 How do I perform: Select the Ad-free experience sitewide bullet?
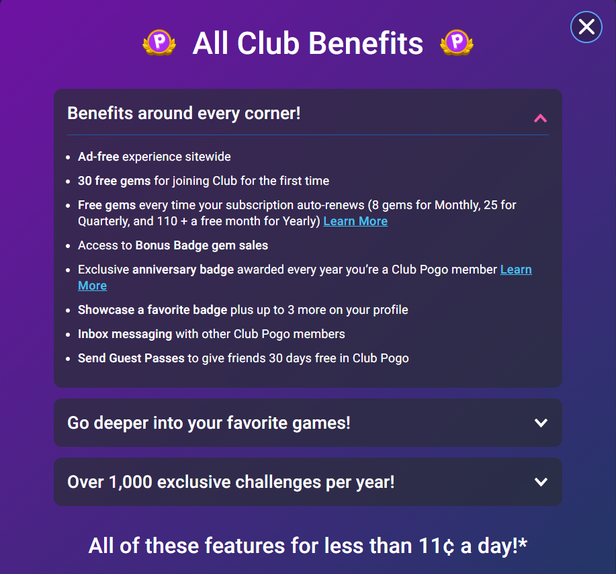(154, 157)
